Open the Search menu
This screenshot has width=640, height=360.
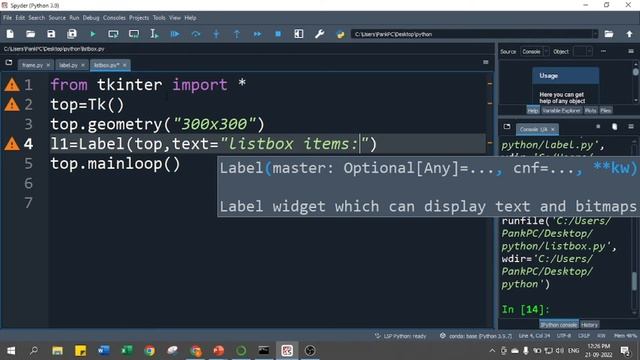click(36, 18)
